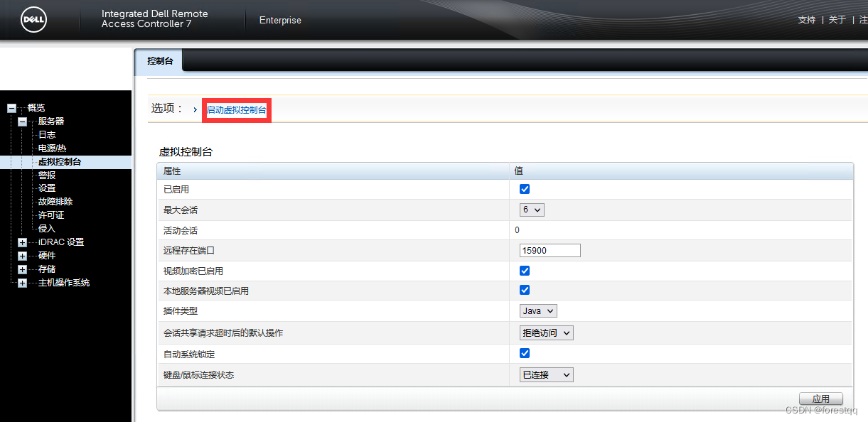The height and width of the screenshot is (422, 868).
Task: Click the 会话共享请求超时后的默认操作 label
Action: (x=223, y=333)
